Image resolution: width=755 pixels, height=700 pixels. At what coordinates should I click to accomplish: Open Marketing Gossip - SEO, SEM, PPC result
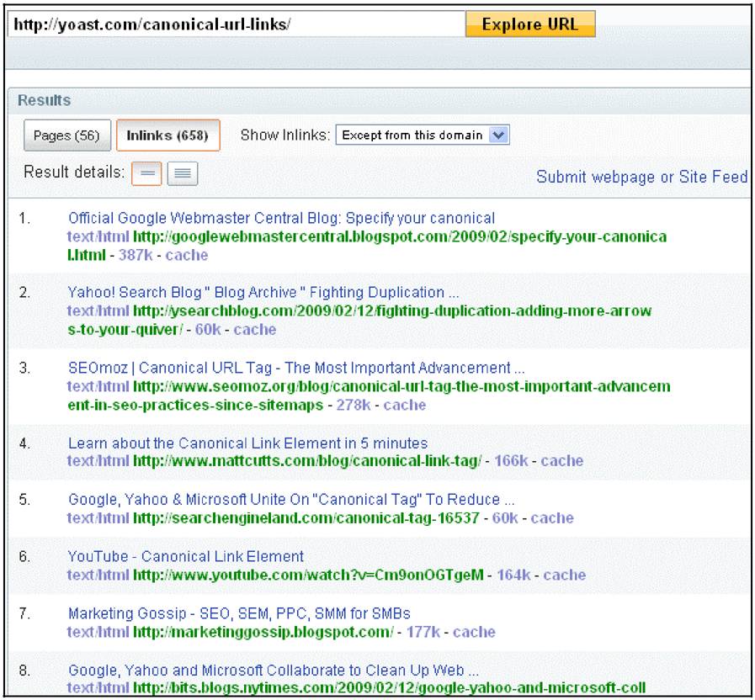pos(239,613)
